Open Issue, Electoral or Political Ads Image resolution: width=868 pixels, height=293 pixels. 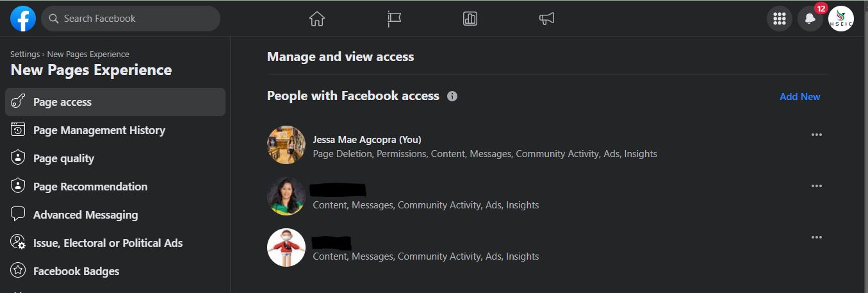click(x=108, y=243)
